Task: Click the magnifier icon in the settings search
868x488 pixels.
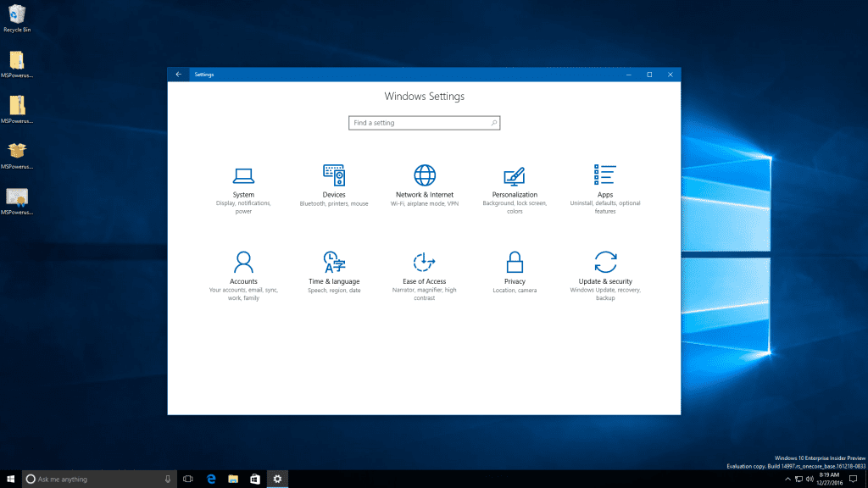Action: tap(494, 123)
